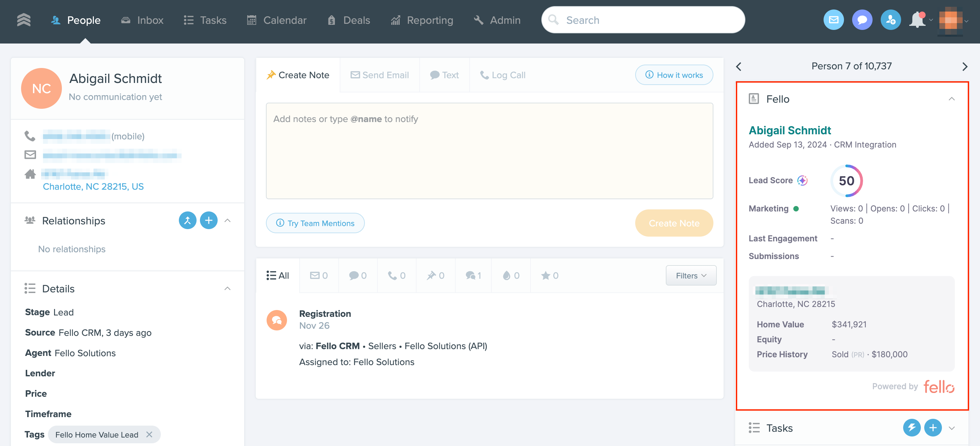Switch to the Send Email tab

(380, 75)
